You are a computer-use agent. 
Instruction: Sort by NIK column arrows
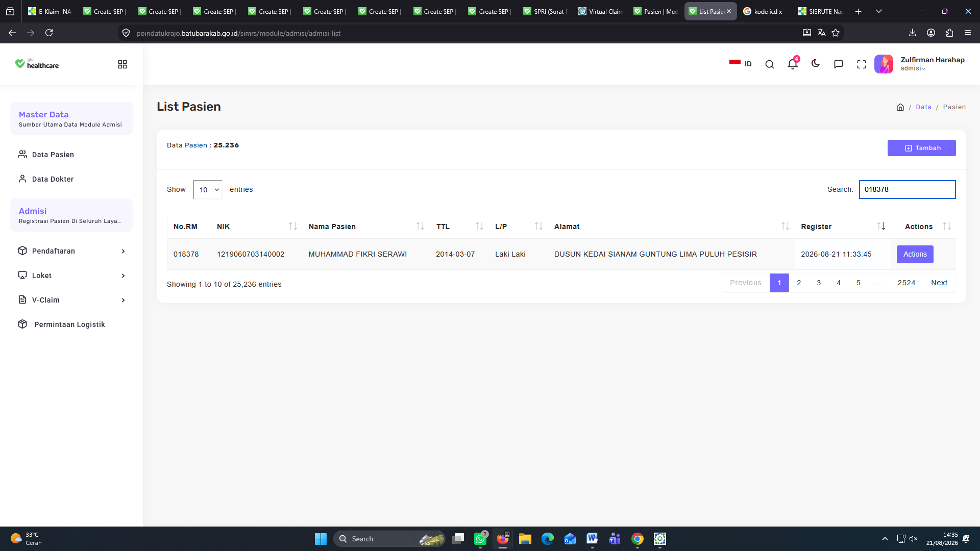pyautogui.click(x=293, y=227)
